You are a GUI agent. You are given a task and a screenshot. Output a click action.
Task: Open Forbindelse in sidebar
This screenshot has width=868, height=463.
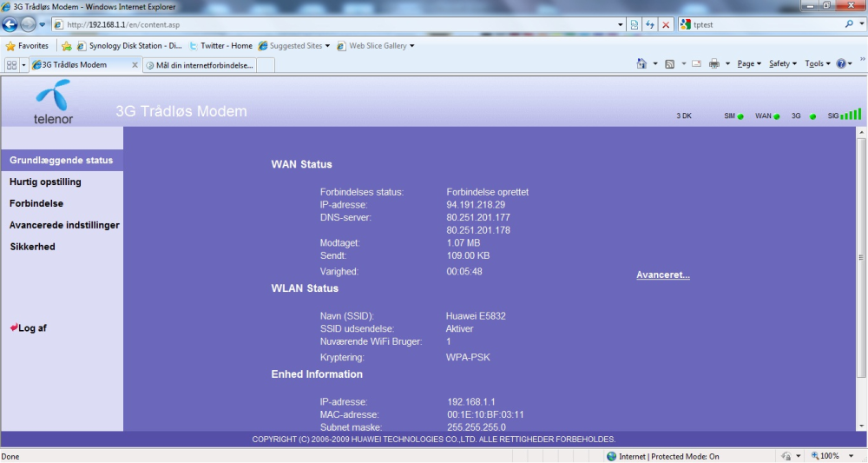coord(36,203)
